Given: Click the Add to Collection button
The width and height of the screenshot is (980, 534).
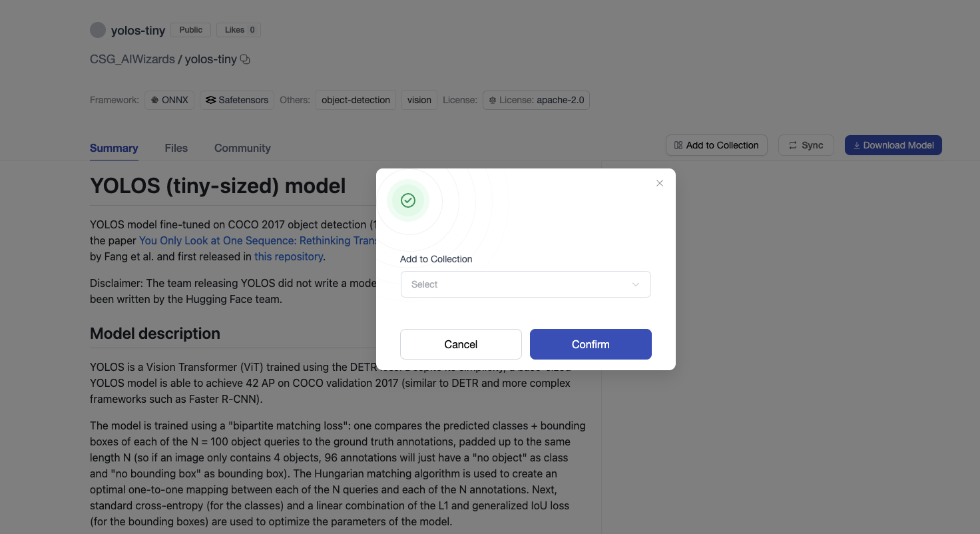Looking at the screenshot, I should pyautogui.click(x=716, y=145).
